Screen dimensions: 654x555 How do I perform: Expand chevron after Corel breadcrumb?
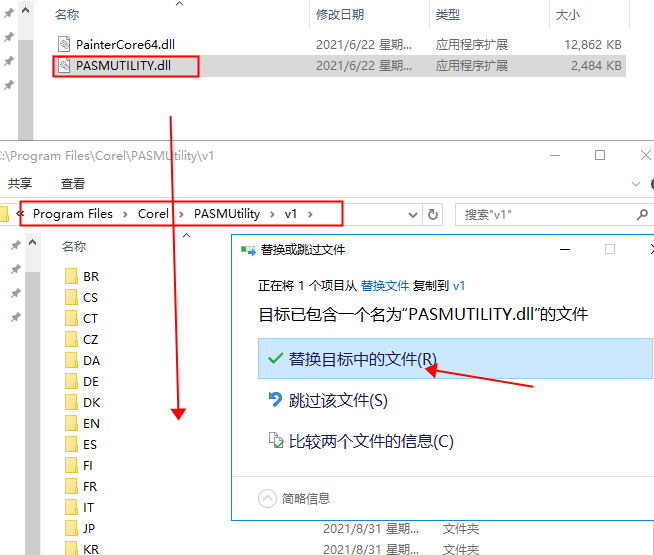click(181, 214)
